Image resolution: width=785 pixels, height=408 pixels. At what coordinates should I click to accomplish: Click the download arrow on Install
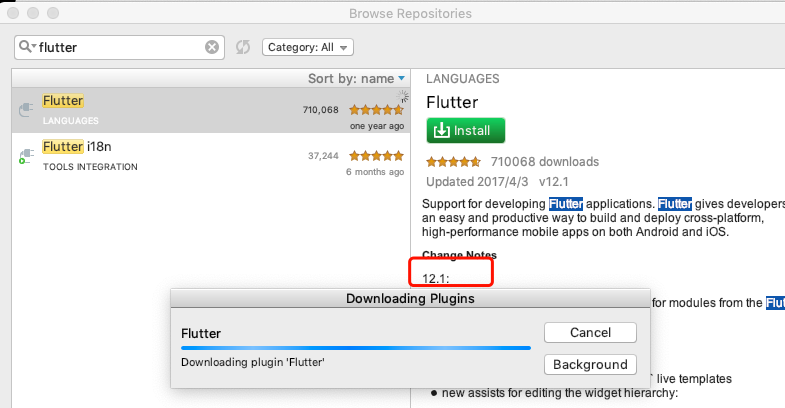pos(442,131)
